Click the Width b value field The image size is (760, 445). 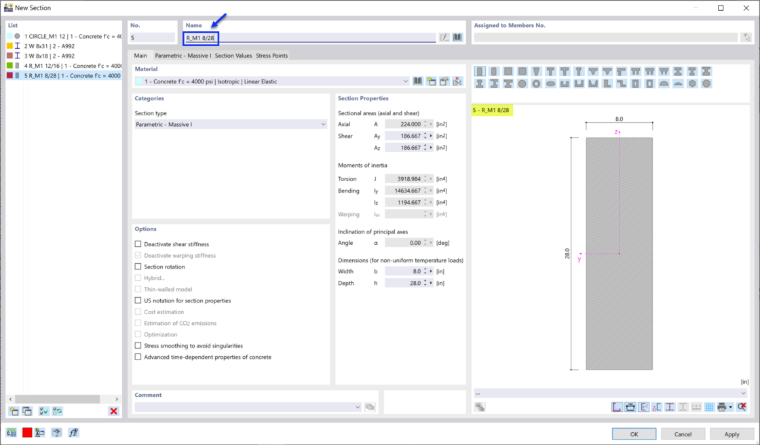403,271
